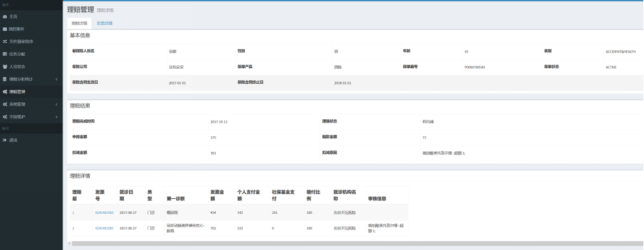Click the ACTIVE policy status value

pos(611,67)
